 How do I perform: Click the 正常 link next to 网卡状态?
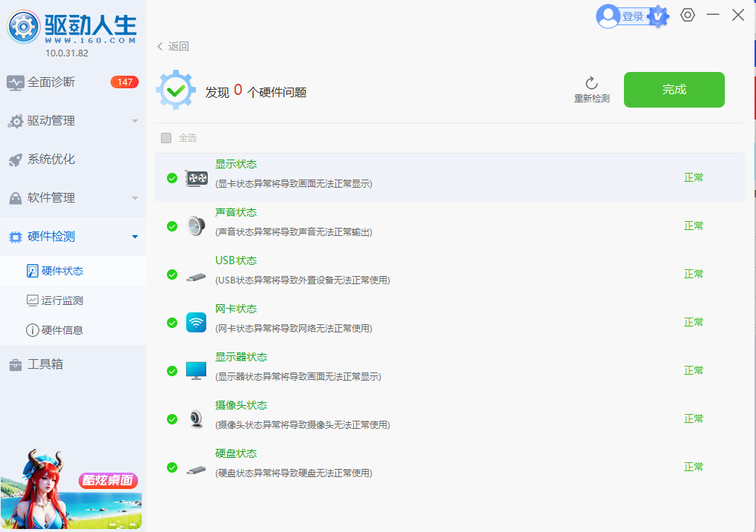[693, 321]
